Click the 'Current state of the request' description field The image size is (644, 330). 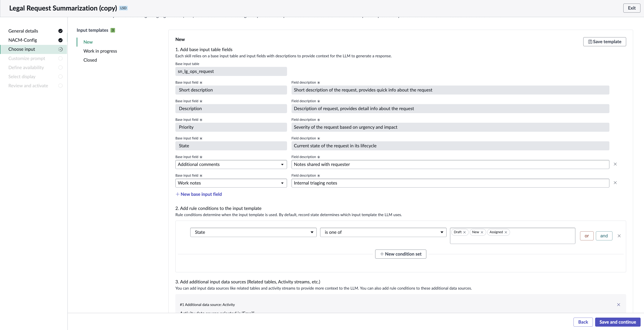[450, 146]
